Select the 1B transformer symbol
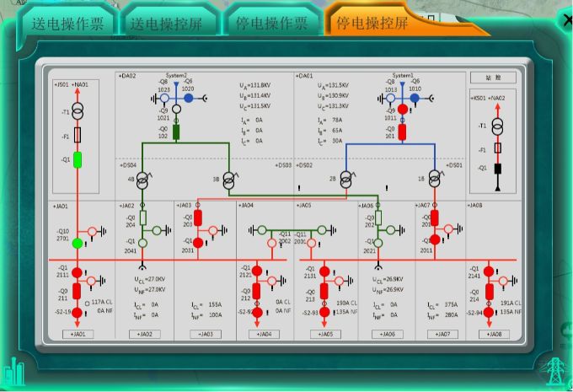573x392 pixels. point(435,180)
